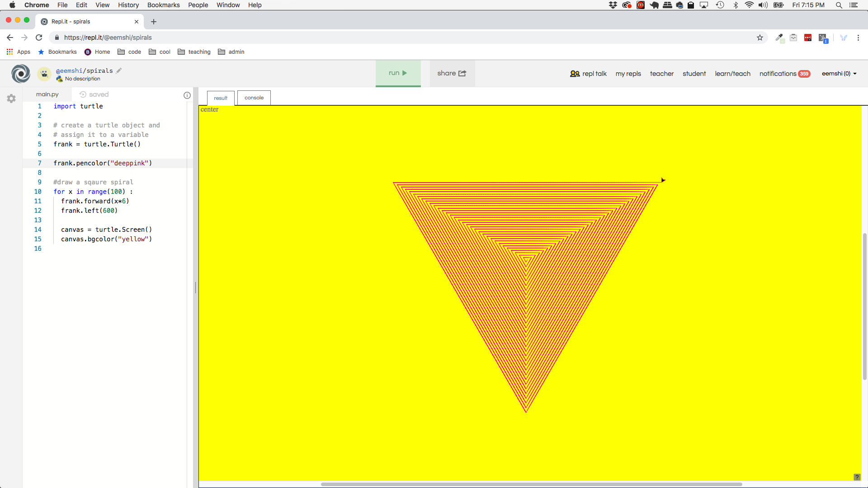Open the History menu
The image size is (868, 488).
tap(128, 5)
